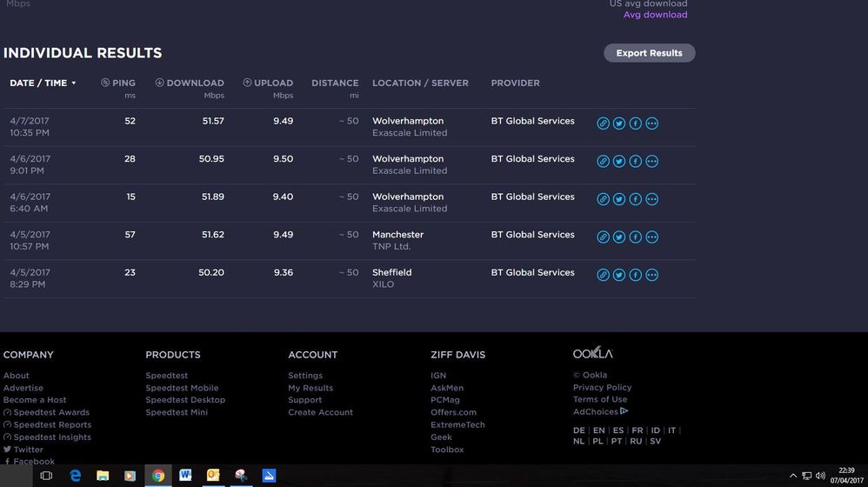
Task: Select the Avg download legend label
Action: point(656,15)
